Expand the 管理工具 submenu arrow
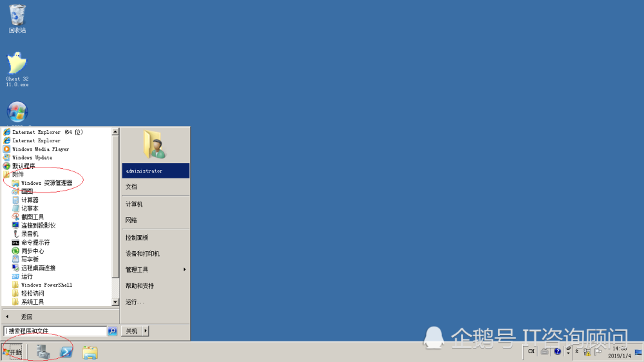 tap(184, 269)
